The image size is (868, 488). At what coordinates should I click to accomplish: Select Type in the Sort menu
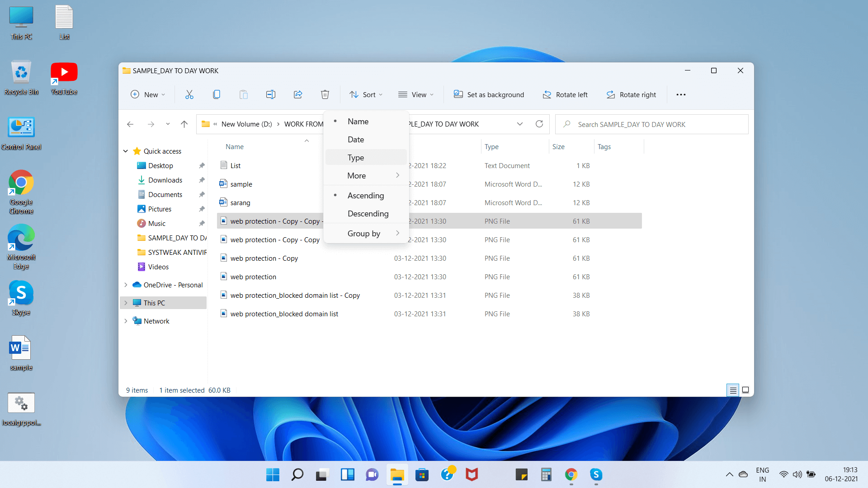click(356, 157)
